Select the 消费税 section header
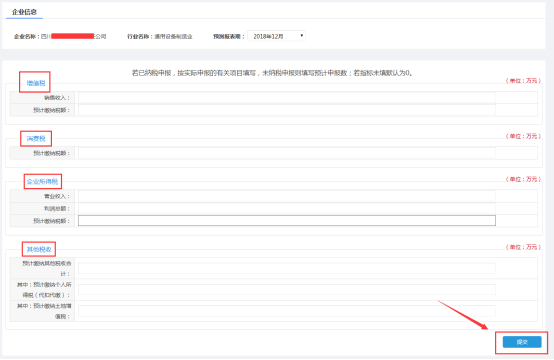554x360 pixels. 36,138
